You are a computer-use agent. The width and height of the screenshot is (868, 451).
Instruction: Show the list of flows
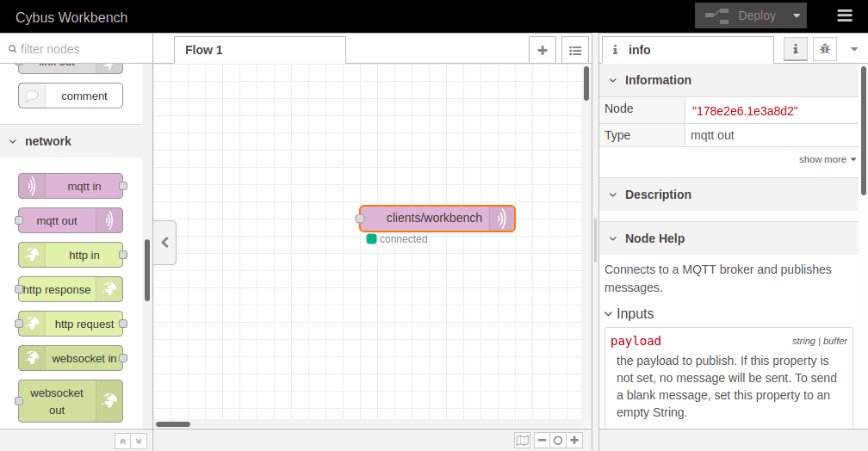[x=575, y=50]
